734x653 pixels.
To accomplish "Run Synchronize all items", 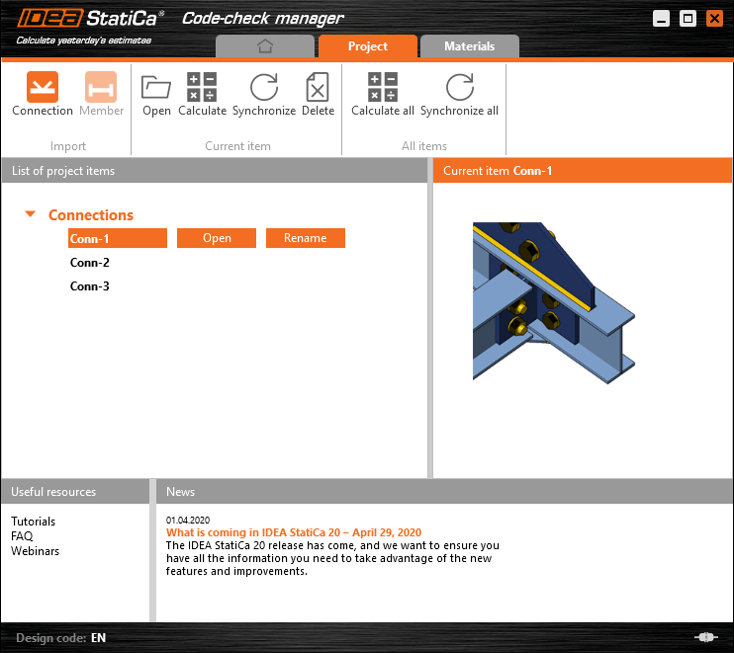I will pos(459,94).
